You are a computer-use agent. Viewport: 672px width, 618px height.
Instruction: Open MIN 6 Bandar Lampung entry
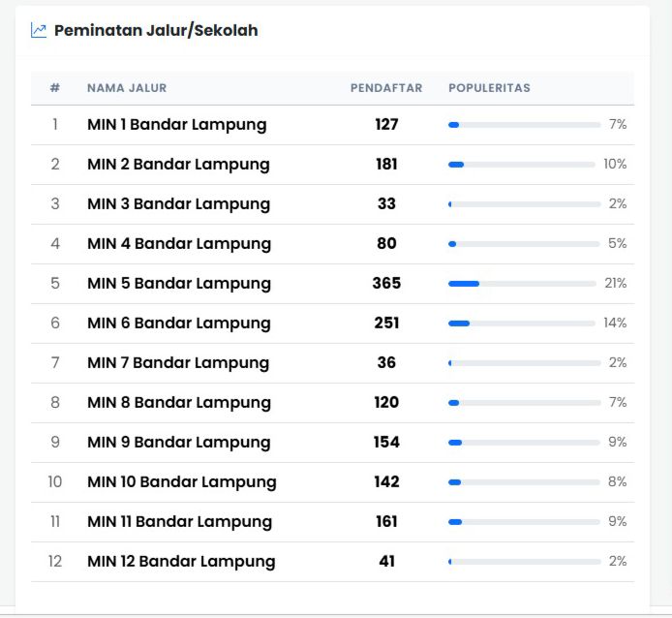[x=178, y=324]
